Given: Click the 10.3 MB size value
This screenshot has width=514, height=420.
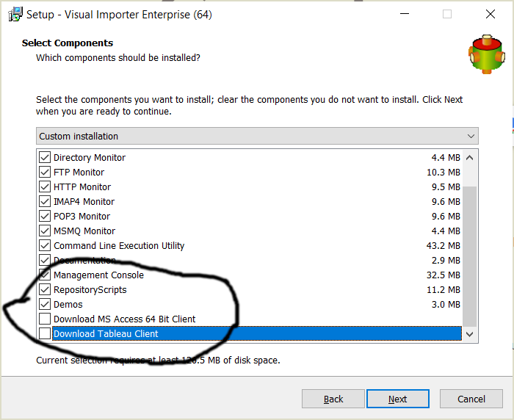Looking at the screenshot, I should tap(444, 172).
